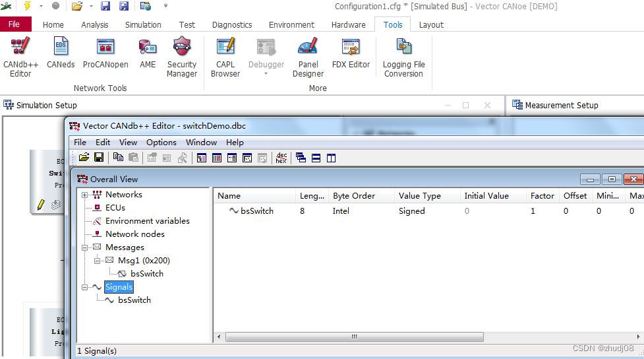Select ECUs in the tree
The image size is (644, 359).
pyautogui.click(x=115, y=208)
